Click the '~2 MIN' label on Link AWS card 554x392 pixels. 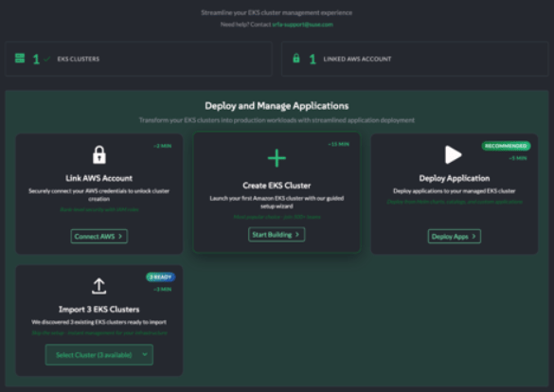[x=163, y=146]
